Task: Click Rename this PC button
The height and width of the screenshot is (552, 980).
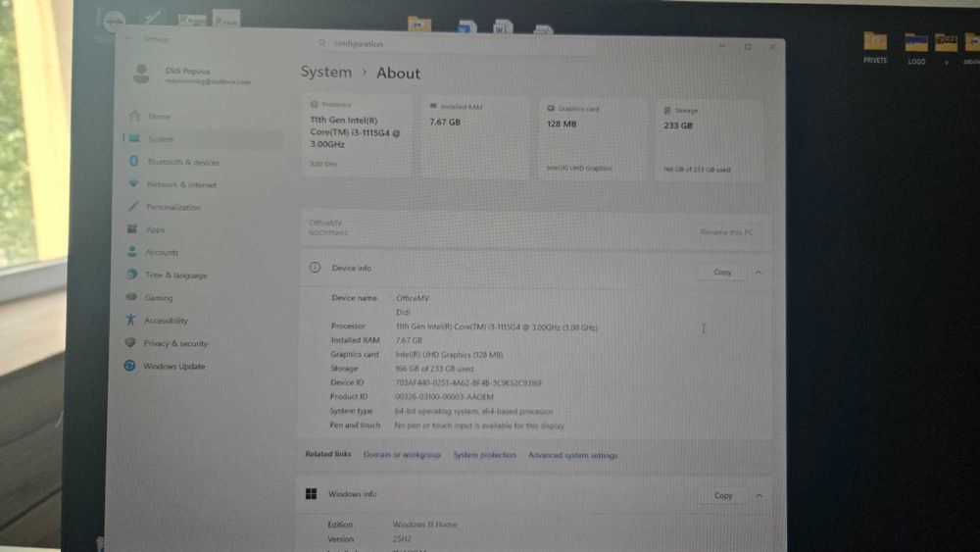Action: (x=726, y=232)
